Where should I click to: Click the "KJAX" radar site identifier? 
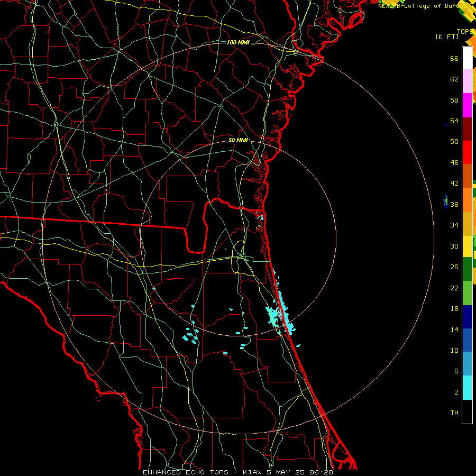253,472
